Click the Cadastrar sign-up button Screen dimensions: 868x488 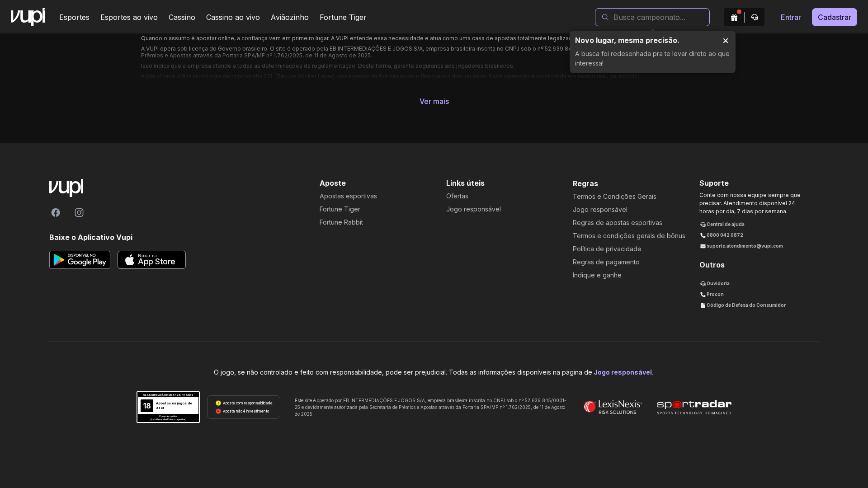point(835,17)
